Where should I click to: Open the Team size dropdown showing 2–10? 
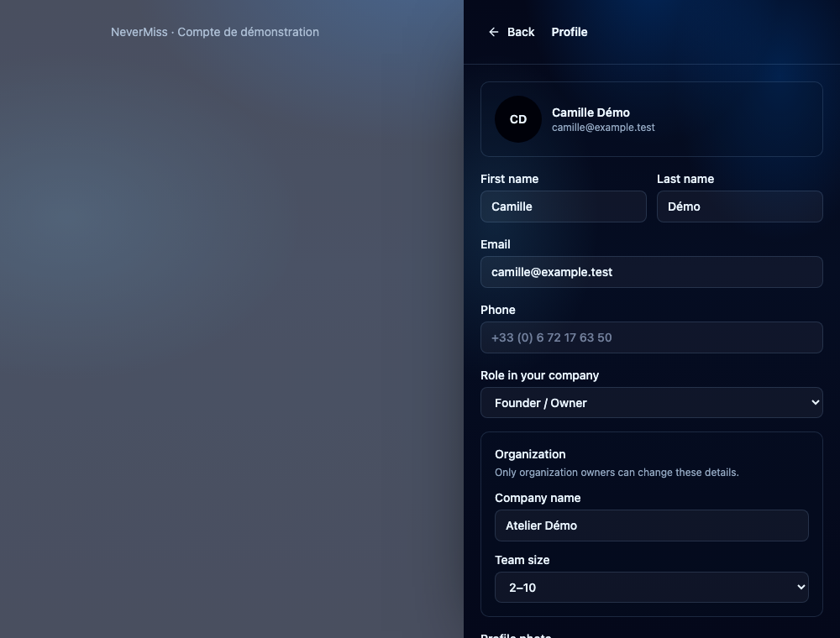pos(652,587)
